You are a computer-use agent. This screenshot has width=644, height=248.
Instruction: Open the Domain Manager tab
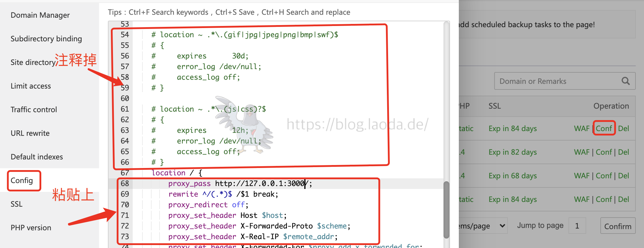click(x=40, y=15)
